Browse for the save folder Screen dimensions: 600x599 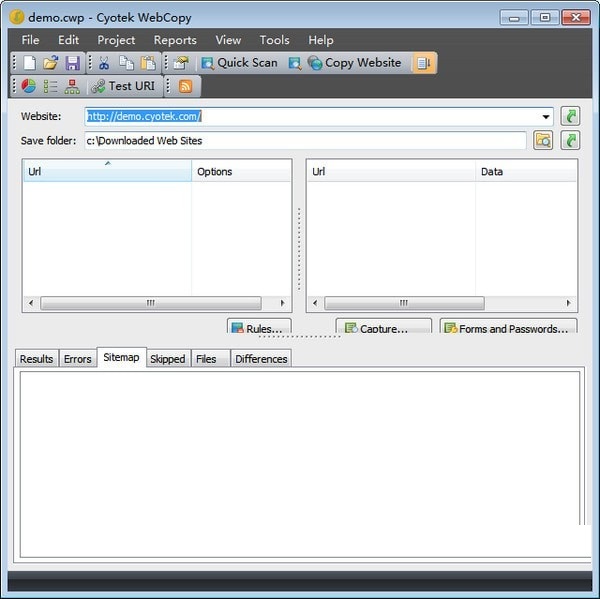click(x=543, y=140)
